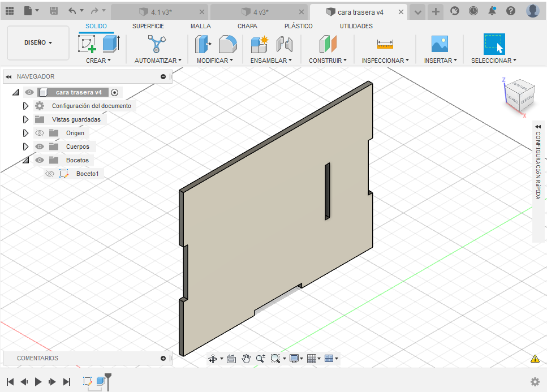Viewport: 547px width, 392px height.
Task: Expand the Cuerpos node
Action: pyautogui.click(x=25, y=147)
